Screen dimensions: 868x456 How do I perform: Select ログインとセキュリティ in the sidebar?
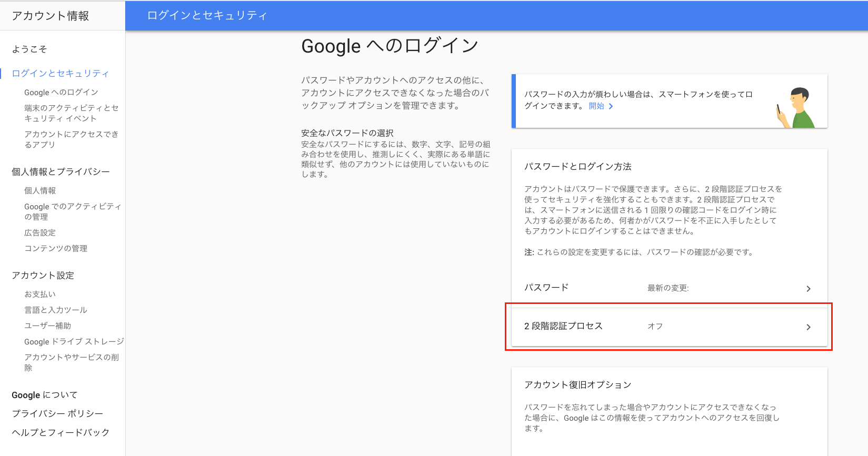tap(61, 73)
